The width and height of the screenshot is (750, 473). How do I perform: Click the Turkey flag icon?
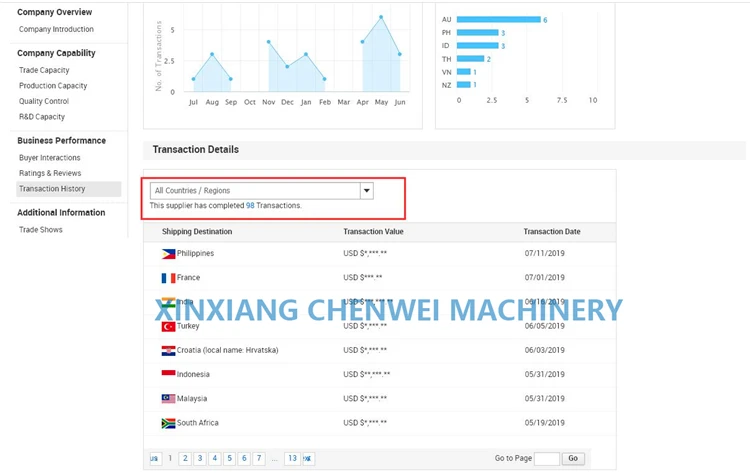tap(168, 326)
